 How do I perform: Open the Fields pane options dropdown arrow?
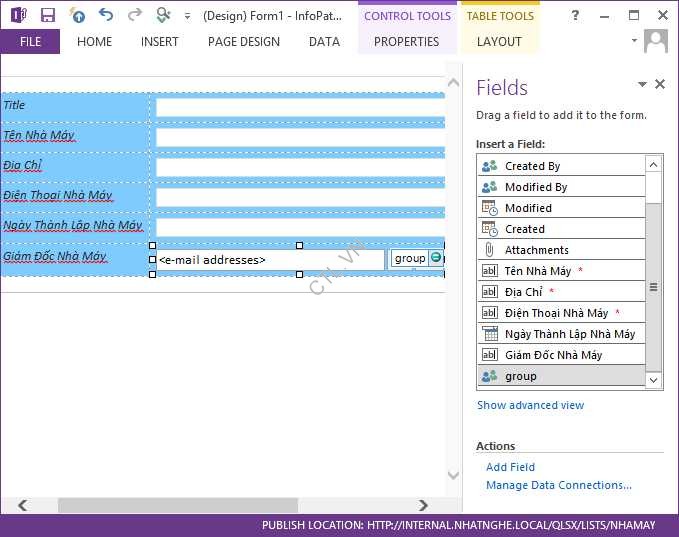coord(643,85)
